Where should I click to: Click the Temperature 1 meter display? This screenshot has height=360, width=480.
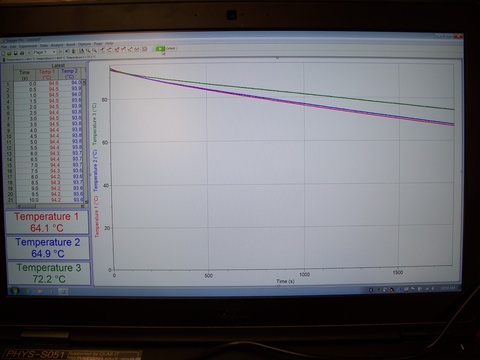[47, 222]
